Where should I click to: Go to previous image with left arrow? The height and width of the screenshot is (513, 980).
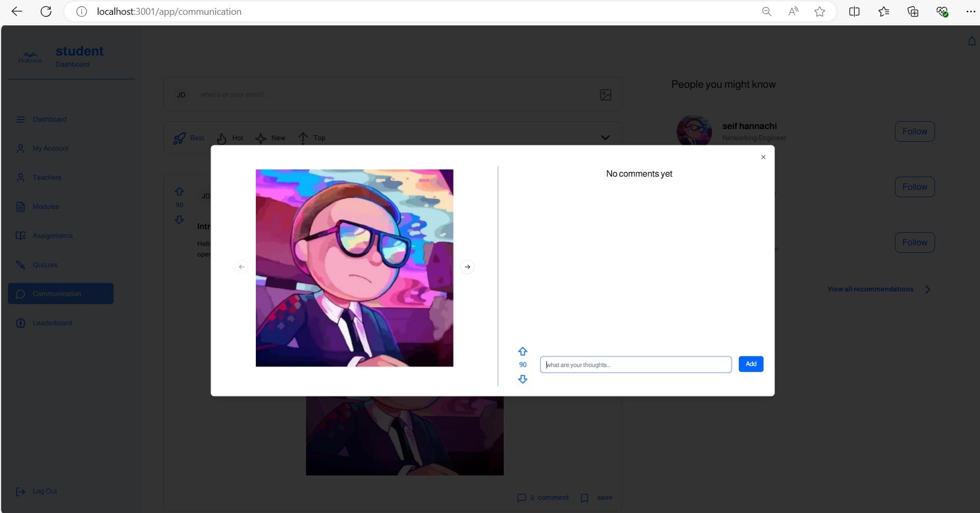[242, 267]
